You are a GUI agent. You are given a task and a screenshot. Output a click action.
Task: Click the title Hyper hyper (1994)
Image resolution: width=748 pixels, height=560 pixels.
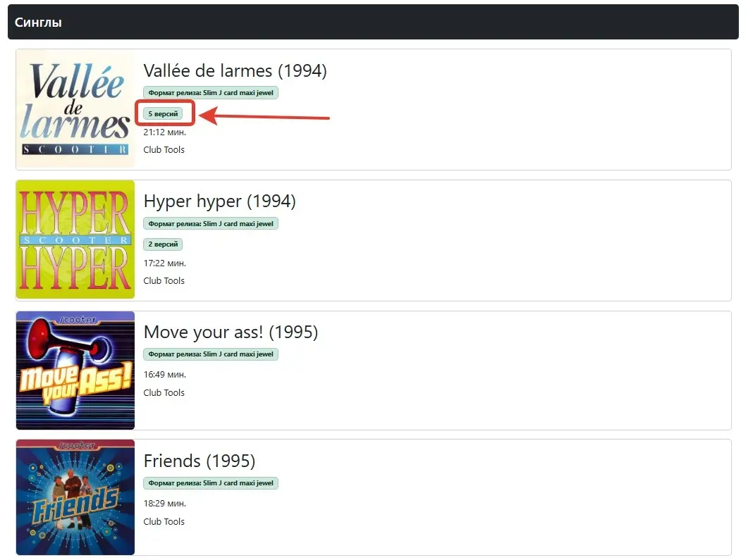219,201
